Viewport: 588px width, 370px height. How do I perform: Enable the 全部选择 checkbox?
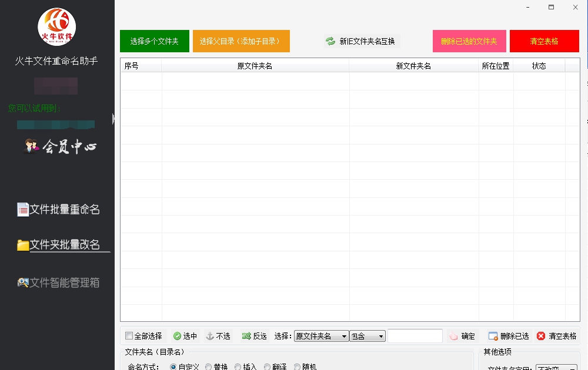click(128, 335)
